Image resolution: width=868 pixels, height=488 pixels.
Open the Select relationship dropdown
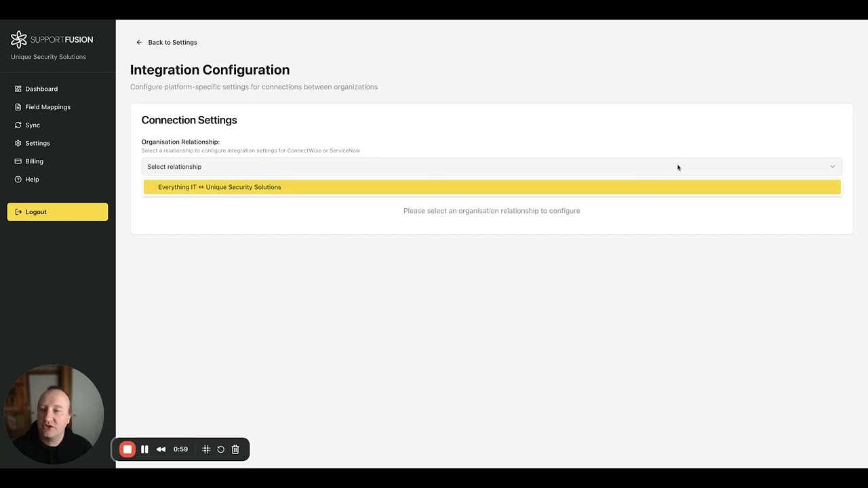492,167
